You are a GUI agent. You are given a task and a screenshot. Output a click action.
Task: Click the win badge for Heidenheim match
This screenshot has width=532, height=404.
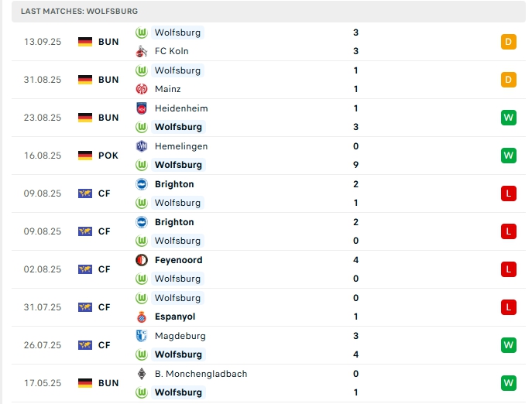click(x=509, y=118)
